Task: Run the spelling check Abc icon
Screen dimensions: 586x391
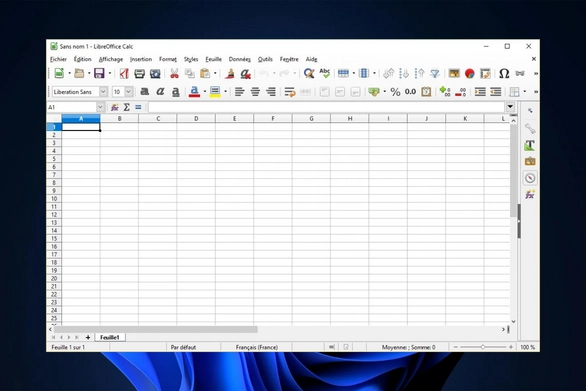Action: point(324,73)
